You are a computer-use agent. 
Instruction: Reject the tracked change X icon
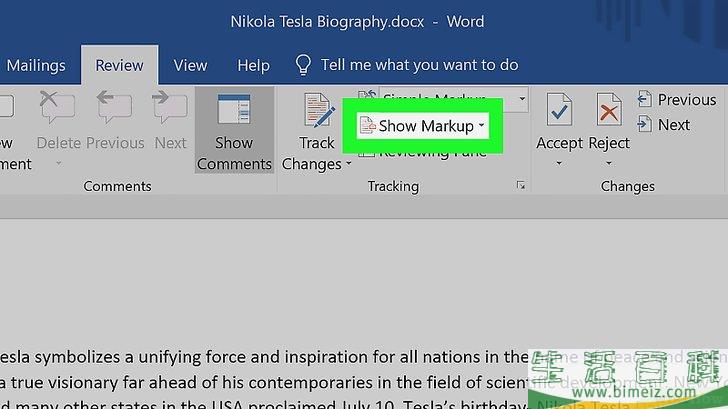coord(609,110)
